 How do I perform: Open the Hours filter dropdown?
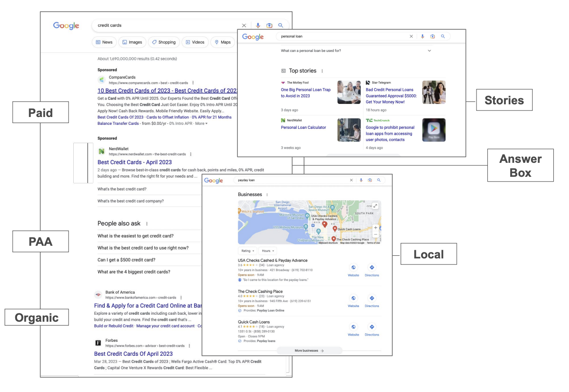(x=267, y=251)
